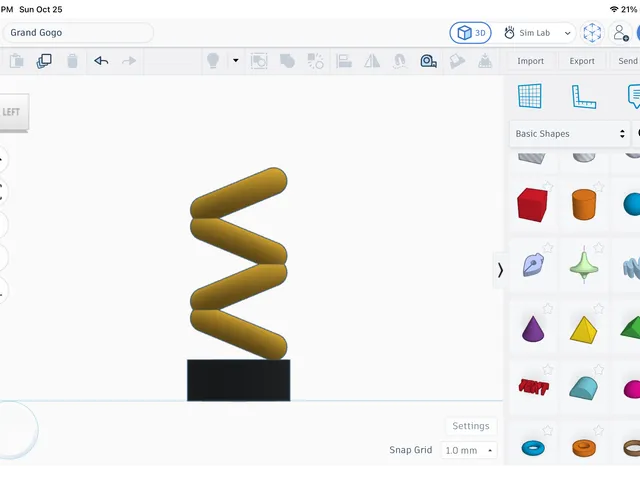Click the Delete trash icon
This screenshot has width=640, height=480.
[x=72, y=61]
